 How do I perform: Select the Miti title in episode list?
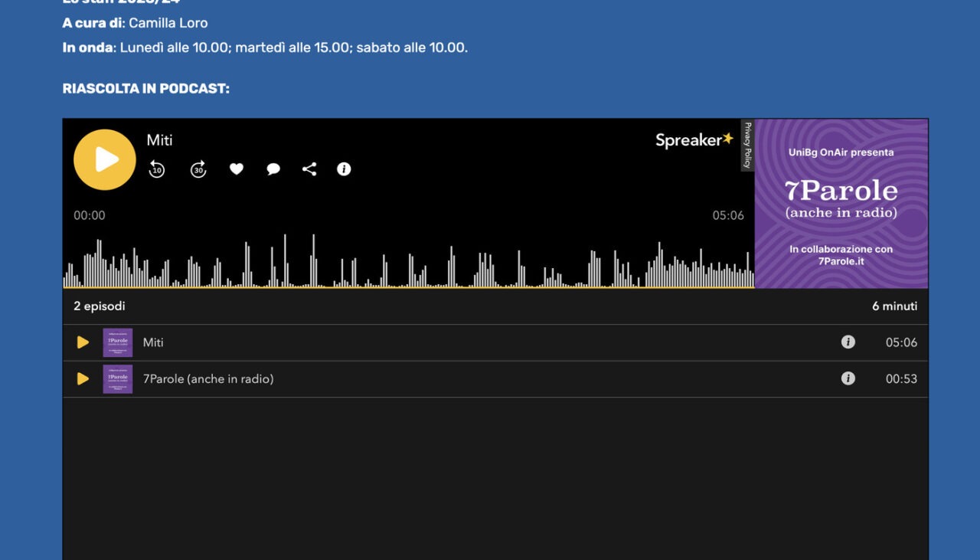tap(153, 342)
